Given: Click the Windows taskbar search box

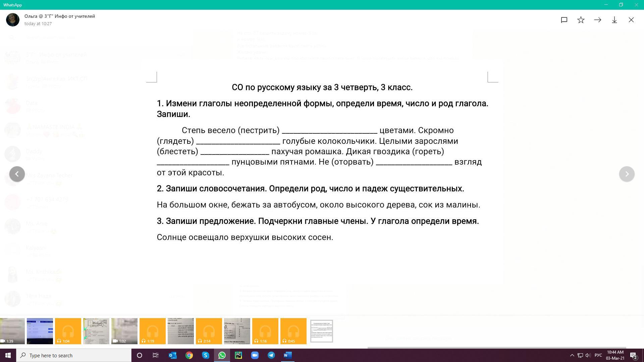Looking at the screenshot, I should point(74,355).
